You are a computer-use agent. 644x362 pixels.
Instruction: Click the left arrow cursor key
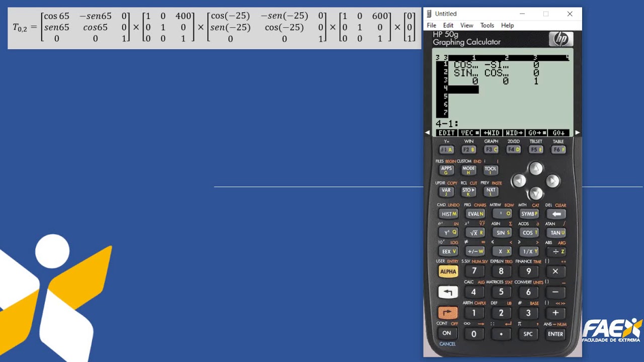pos(519,180)
